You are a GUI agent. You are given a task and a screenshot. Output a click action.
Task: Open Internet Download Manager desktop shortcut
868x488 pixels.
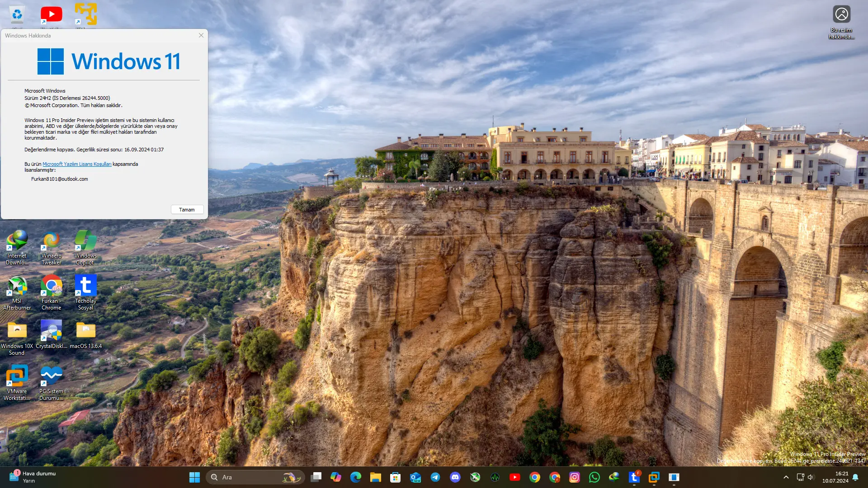pos(17,248)
